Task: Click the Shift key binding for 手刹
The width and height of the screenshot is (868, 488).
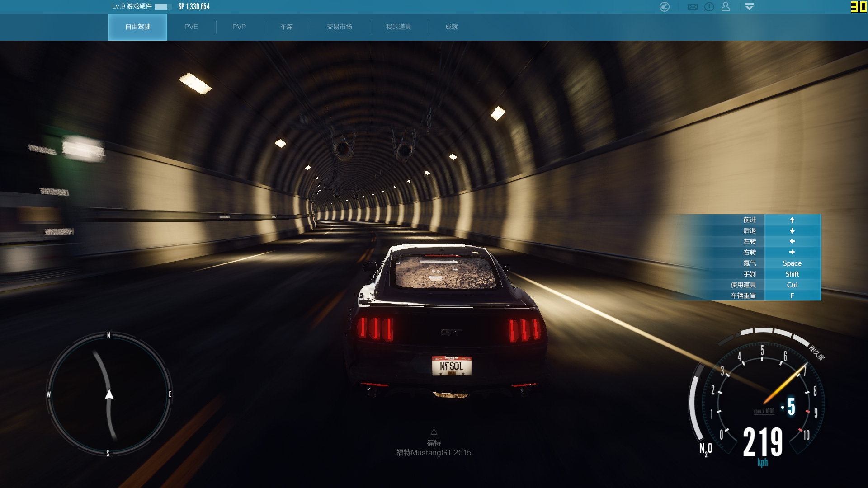Action: point(792,274)
